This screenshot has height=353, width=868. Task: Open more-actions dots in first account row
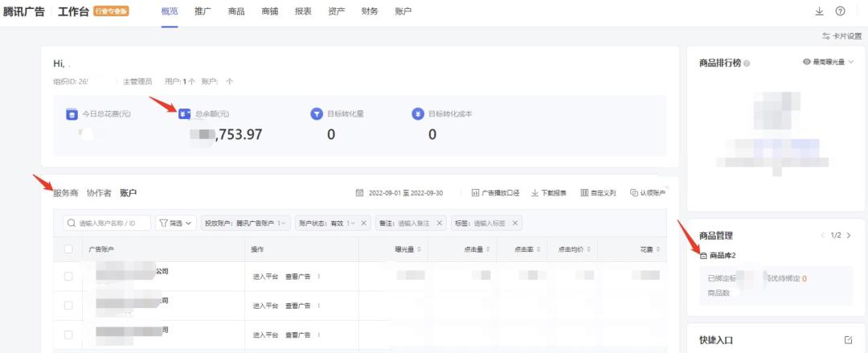318,276
